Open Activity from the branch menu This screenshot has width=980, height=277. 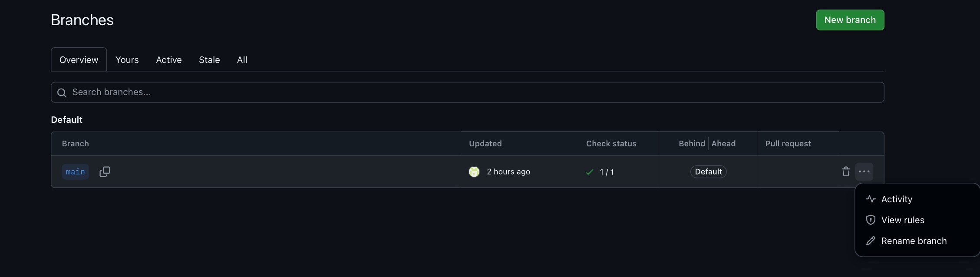tap(897, 199)
